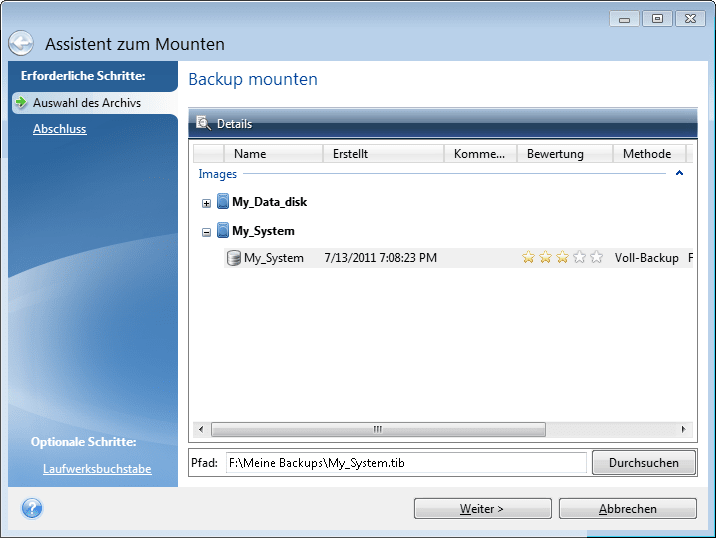Click the horizontal scrollbar right arrow

tap(684, 430)
